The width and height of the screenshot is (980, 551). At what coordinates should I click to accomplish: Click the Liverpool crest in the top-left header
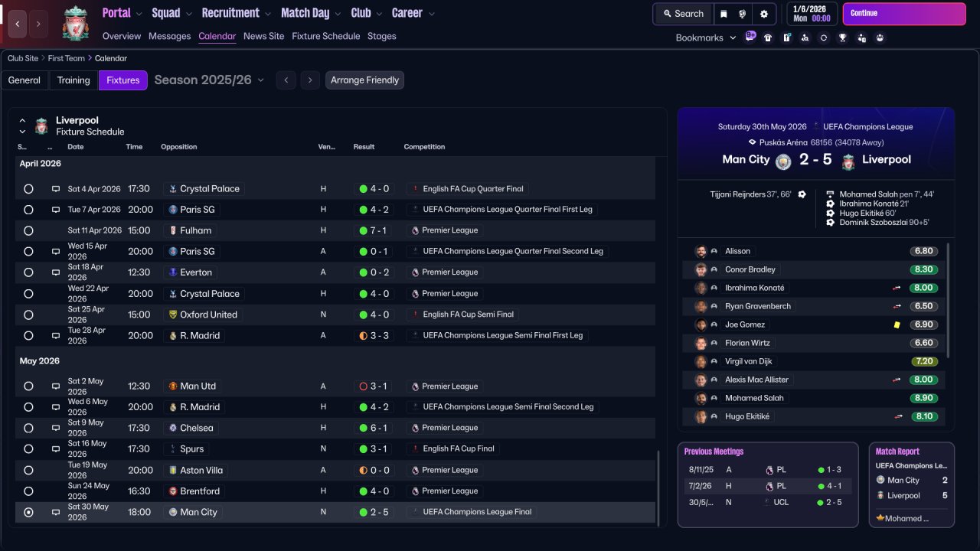75,23
